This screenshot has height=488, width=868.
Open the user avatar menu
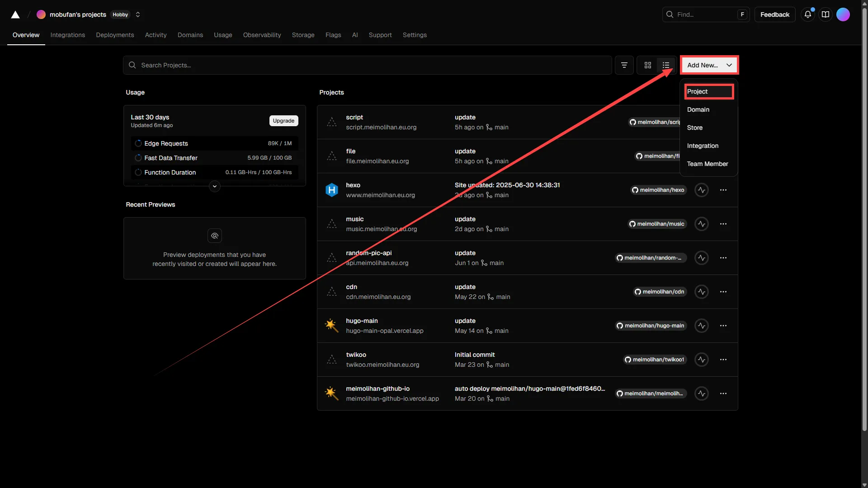pyautogui.click(x=843, y=14)
